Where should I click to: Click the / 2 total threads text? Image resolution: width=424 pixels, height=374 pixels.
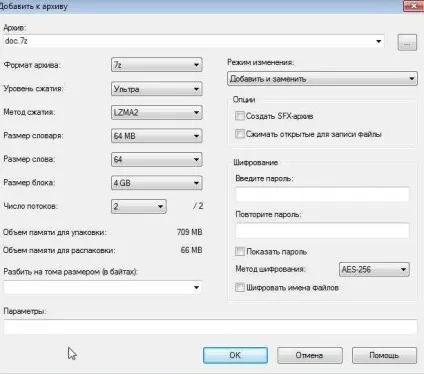(x=198, y=206)
